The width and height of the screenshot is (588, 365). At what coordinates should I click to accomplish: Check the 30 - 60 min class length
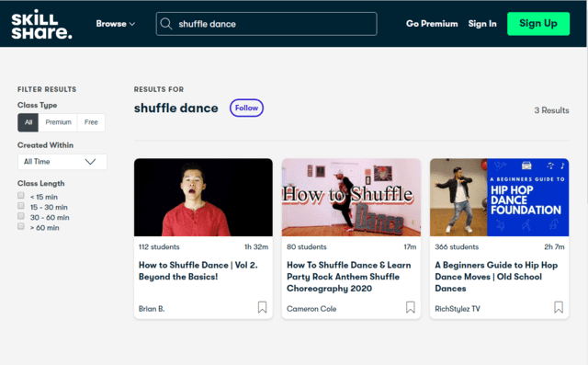pos(21,216)
